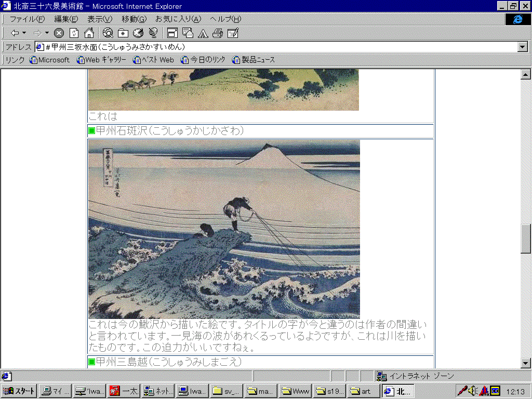Open the 移動(G) menu
The image size is (532, 399).
tap(134, 19)
